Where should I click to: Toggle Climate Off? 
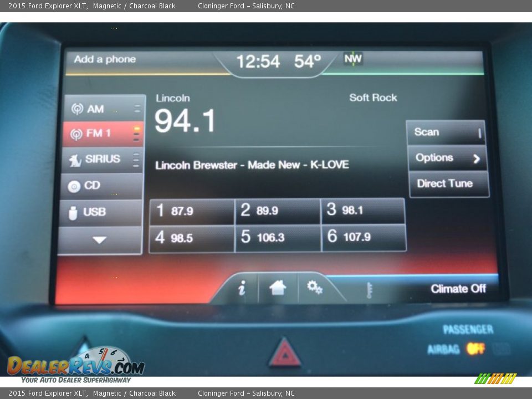point(457,289)
